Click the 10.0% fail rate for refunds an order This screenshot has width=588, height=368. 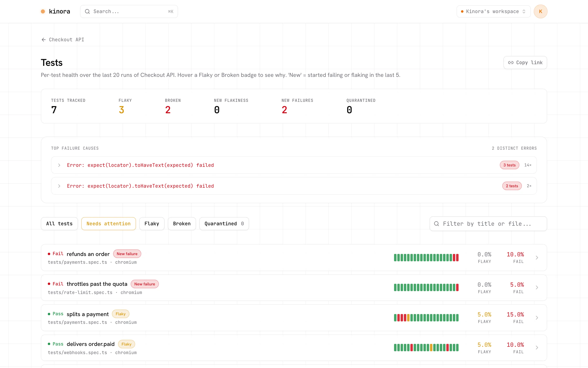click(515, 254)
